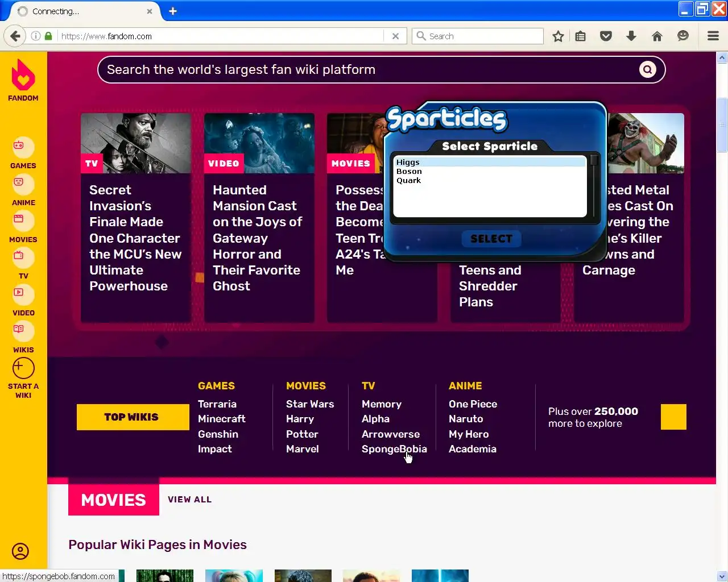This screenshot has width=728, height=582.
Task: Open the Marvel wiki link
Action: point(303,449)
